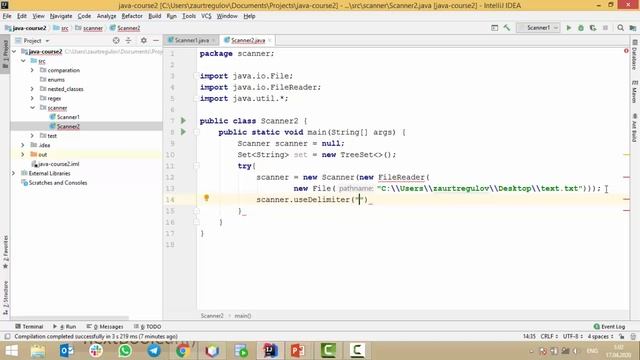Expand the nested_classes package
This screenshot has width=640, height=360.
pos(32,89)
